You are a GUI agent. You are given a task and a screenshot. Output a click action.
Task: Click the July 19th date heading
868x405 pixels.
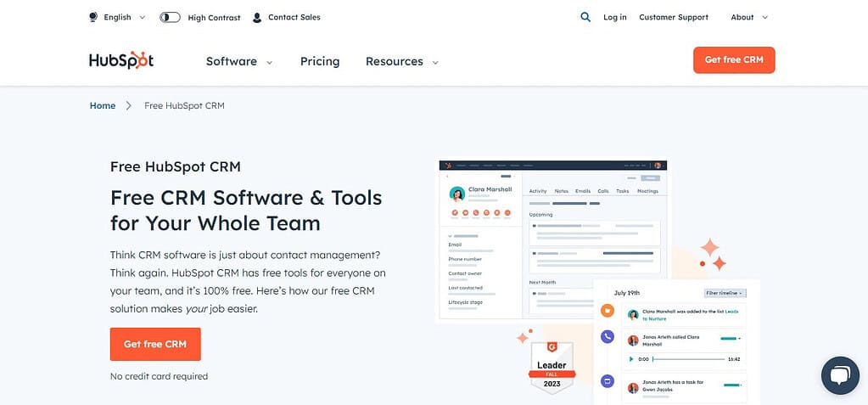(627, 293)
